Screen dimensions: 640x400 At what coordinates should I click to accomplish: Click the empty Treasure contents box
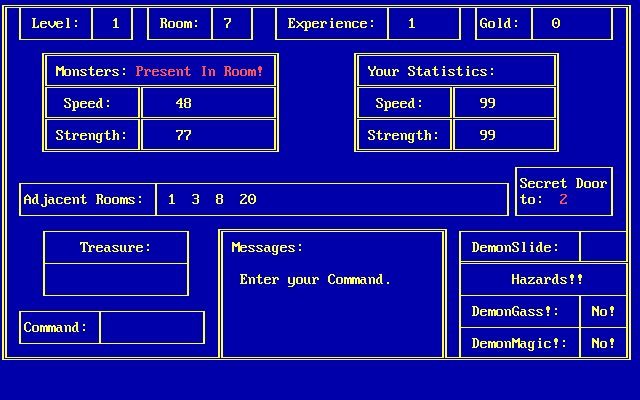tap(116, 279)
